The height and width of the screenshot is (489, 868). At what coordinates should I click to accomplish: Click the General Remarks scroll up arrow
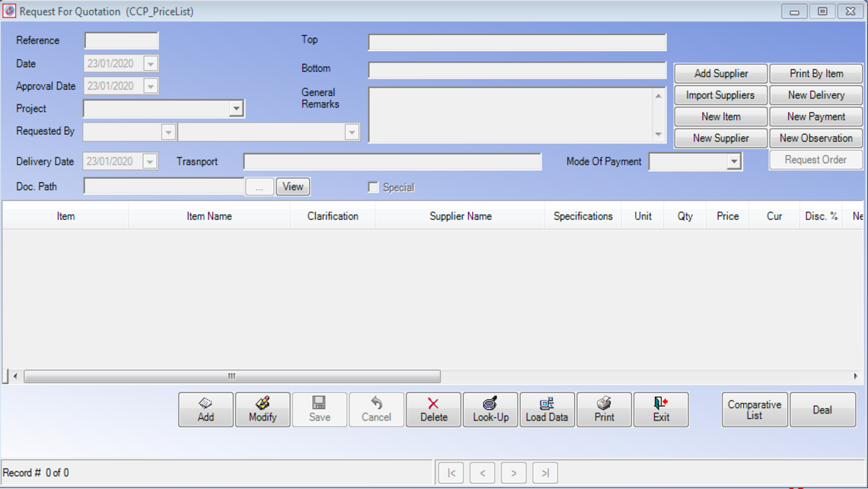coord(658,97)
